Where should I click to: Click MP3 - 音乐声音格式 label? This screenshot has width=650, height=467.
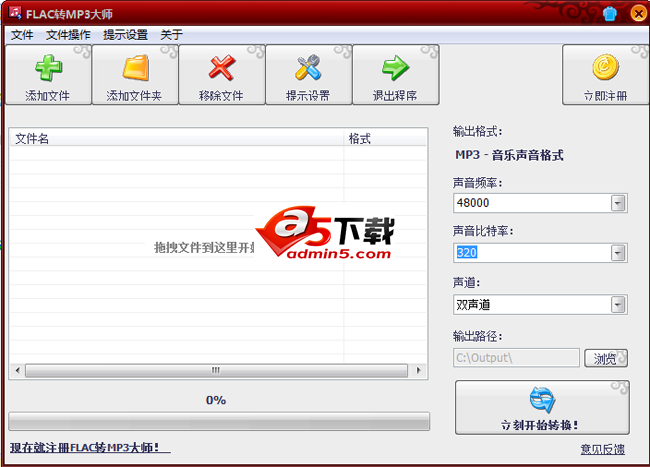509,155
